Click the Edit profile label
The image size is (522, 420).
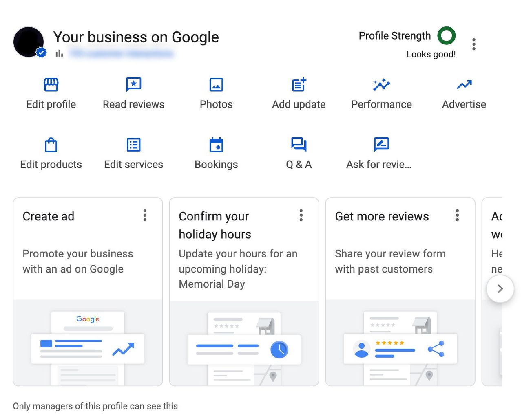(x=51, y=104)
